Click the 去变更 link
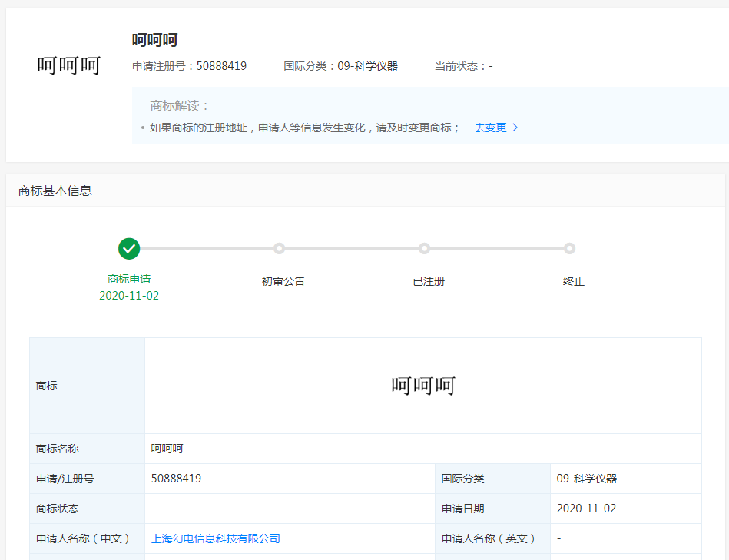 (x=490, y=128)
